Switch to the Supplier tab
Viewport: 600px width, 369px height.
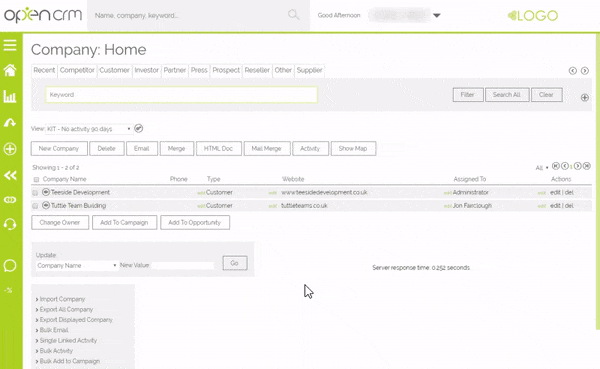pos(309,70)
